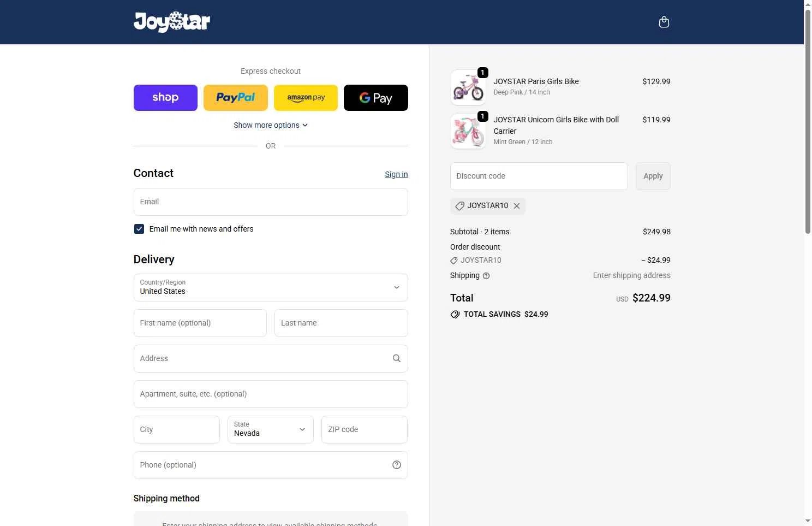The height and width of the screenshot is (526, 812).
Task: Click the Sign in link
Action: (396, 174)
